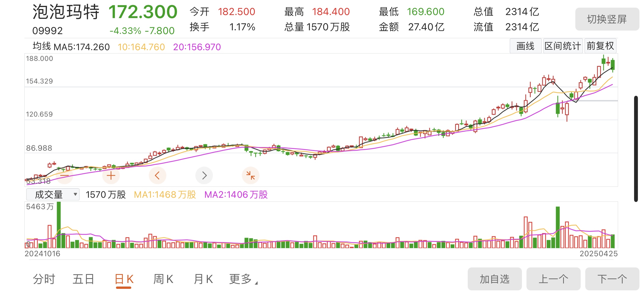This screenshot has height=298, width=644.
Task: Click the opening price 182.500
Action: [237, 12]
